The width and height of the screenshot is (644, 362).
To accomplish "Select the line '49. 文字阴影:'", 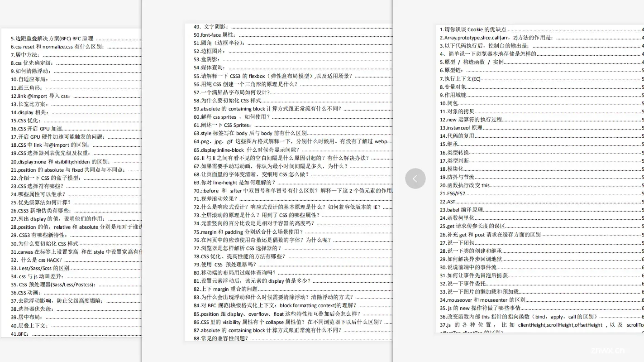I will (x=293, y=27).
